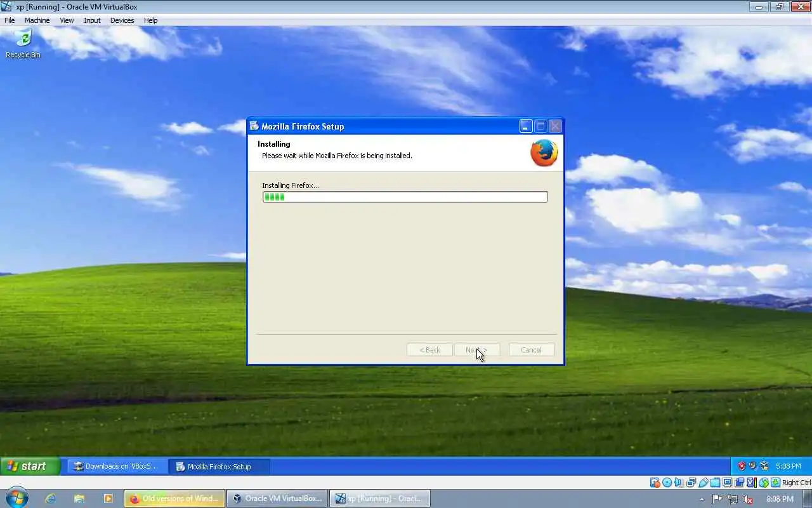This screenshot has height=508, width=812.
Task: Click the VirtualBox cube icon in the XP tray
Action: click(764, 466)
